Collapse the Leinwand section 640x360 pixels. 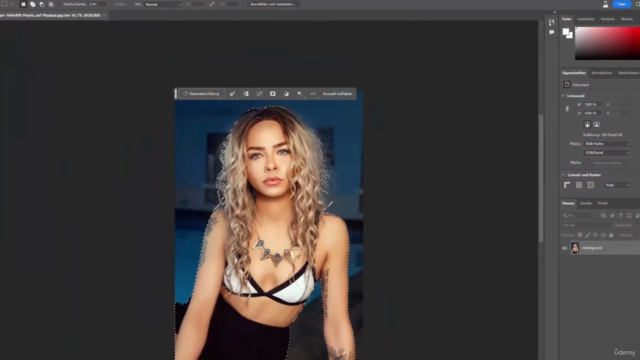point(563,96)
